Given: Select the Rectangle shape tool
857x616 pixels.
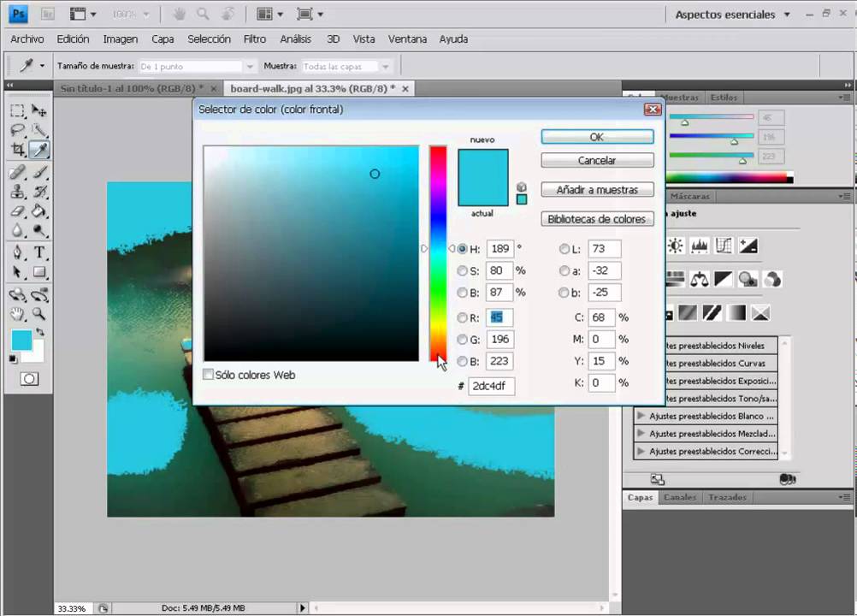Looking at the screenshot, I should click(x=38, y=272).
